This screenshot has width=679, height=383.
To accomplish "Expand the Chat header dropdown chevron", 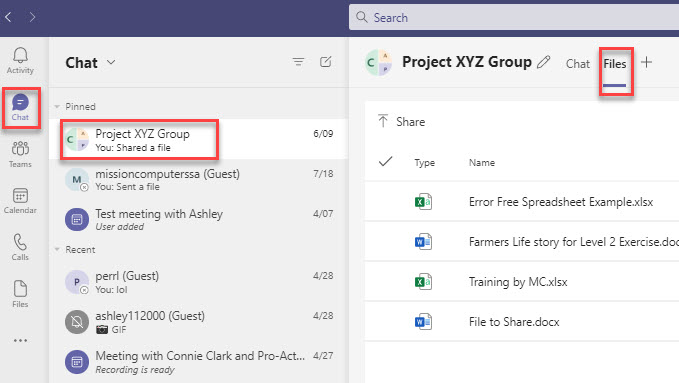I will tap(111, 62).
